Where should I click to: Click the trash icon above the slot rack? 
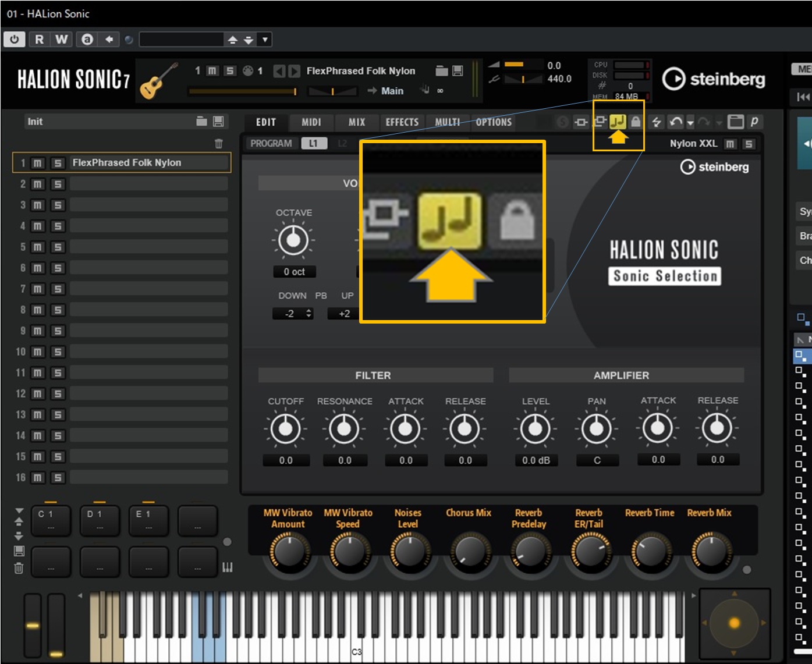click(219, 144)
